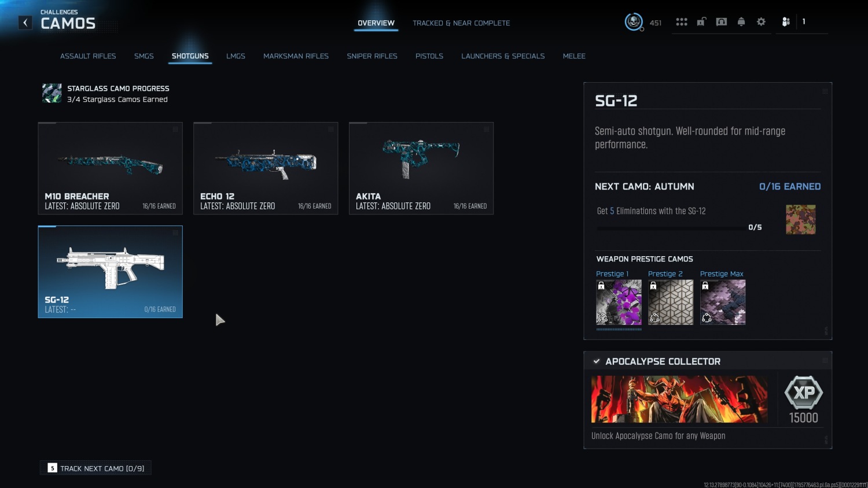Click the "Next Camo: Autumn" heading

(645, 186)
